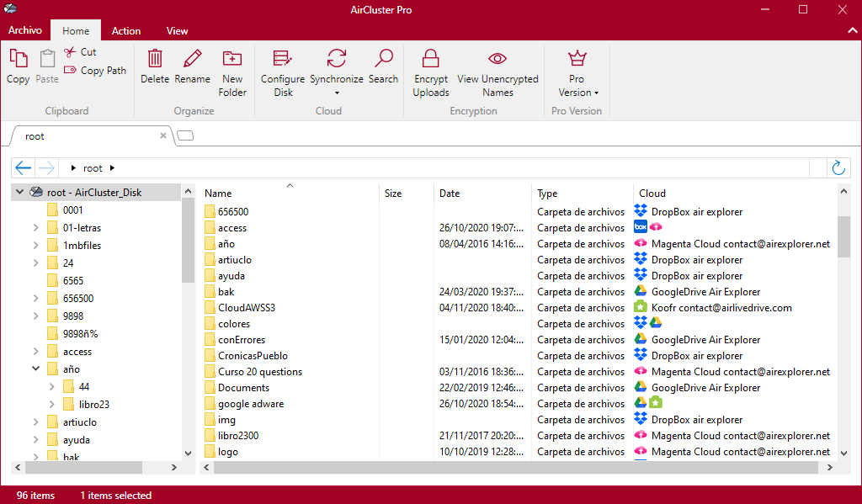Sort by the Name column header
862x504 pixels.
pos(218,194)
